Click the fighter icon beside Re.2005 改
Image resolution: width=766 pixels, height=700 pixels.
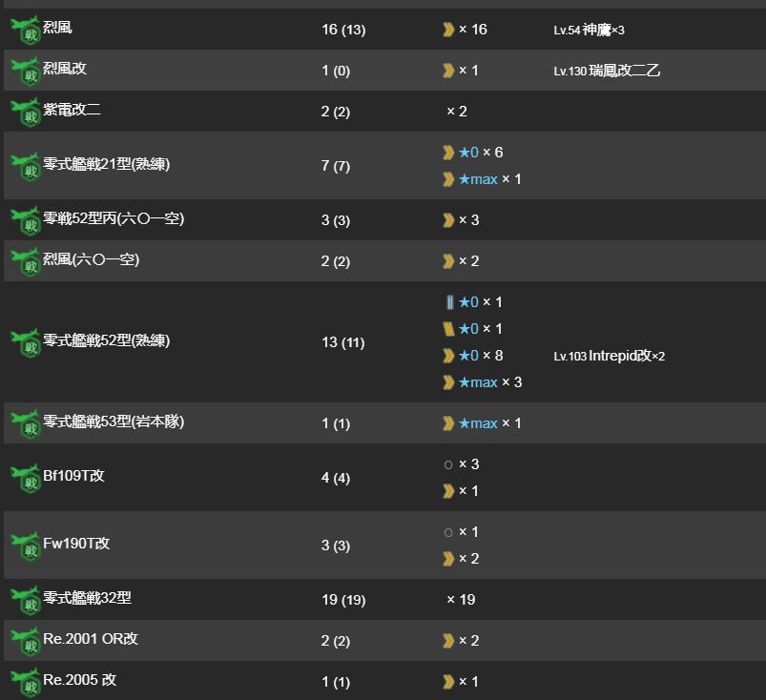click(26, 682)
